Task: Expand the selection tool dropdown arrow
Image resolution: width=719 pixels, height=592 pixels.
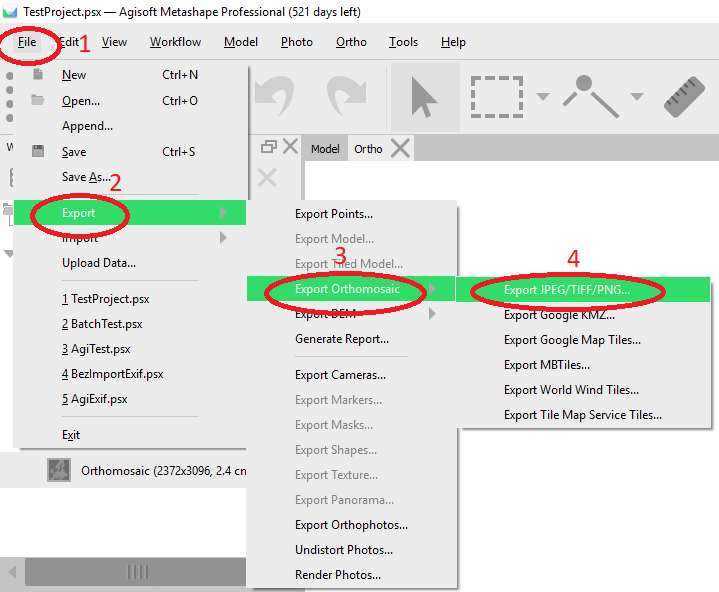Action: coord(543,97)
